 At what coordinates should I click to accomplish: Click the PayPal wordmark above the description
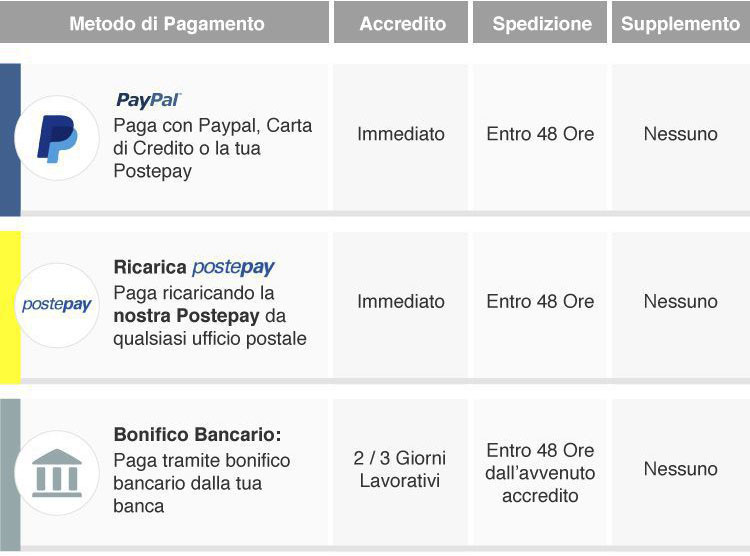click(x=148, y=100)
